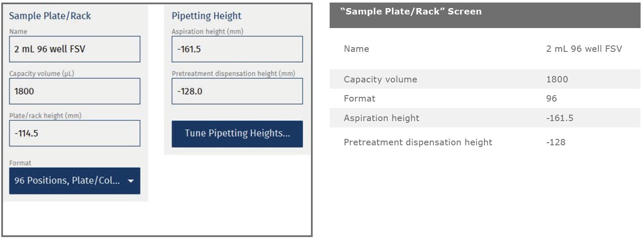Image resolution: width=644 pixels, height=240 pixels.
Task: Select the Pretreatment dispensation height table row
Action: (x=484, y=142)
